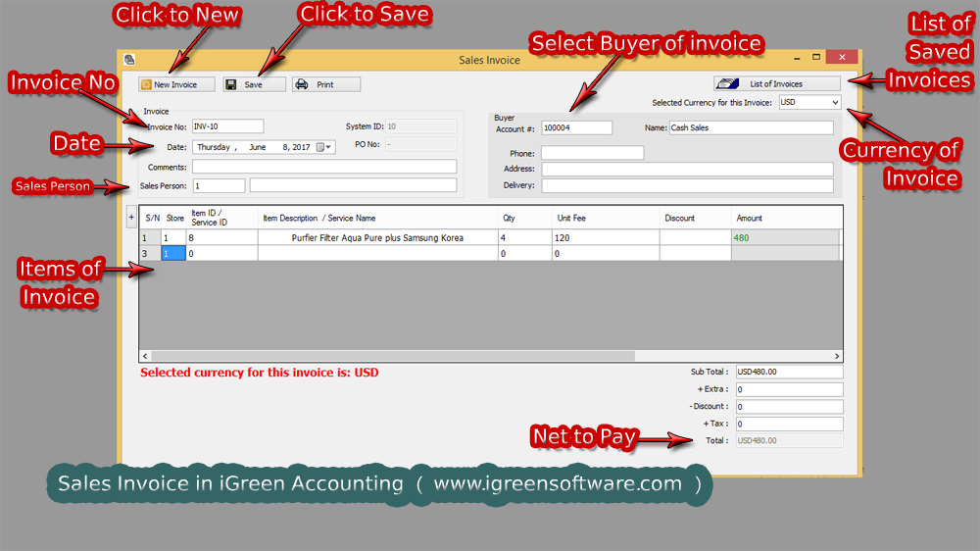Image resolution: width=980 pixels, height=551 pixels.
Task: Click the right arrow of the horizontal scrollbar
Action: tap(837, 356)
